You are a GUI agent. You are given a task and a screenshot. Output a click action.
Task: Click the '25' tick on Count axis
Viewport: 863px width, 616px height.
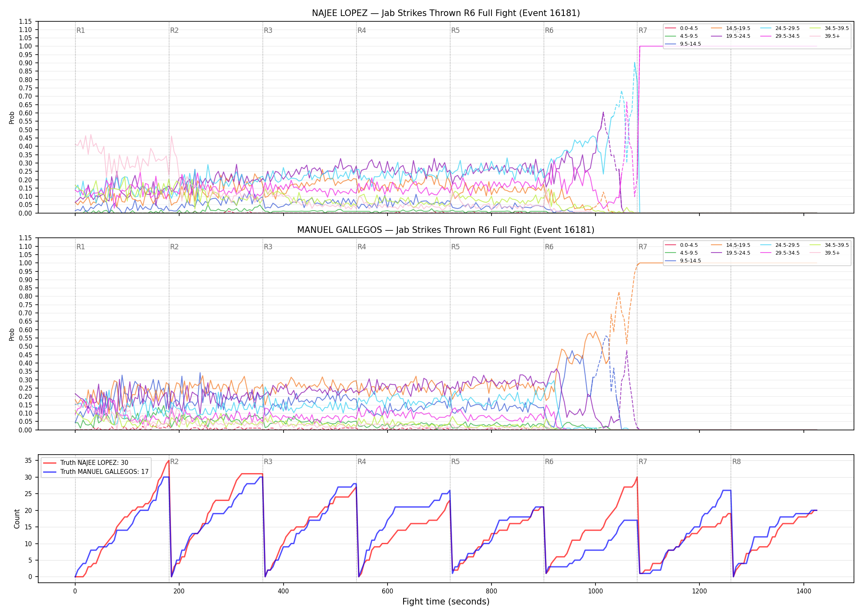tap(28, 494)
